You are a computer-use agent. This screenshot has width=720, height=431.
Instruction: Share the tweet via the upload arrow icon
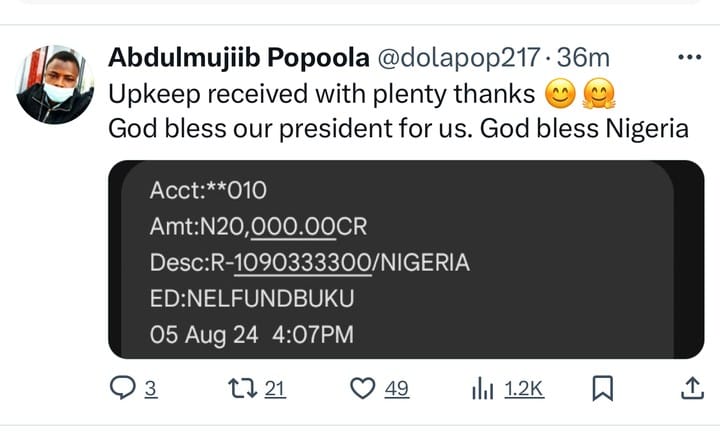click(692, 388)
